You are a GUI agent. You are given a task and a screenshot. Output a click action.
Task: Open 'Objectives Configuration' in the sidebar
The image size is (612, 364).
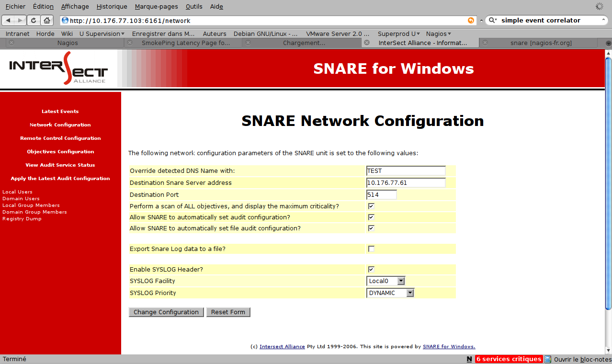[60, 151]
